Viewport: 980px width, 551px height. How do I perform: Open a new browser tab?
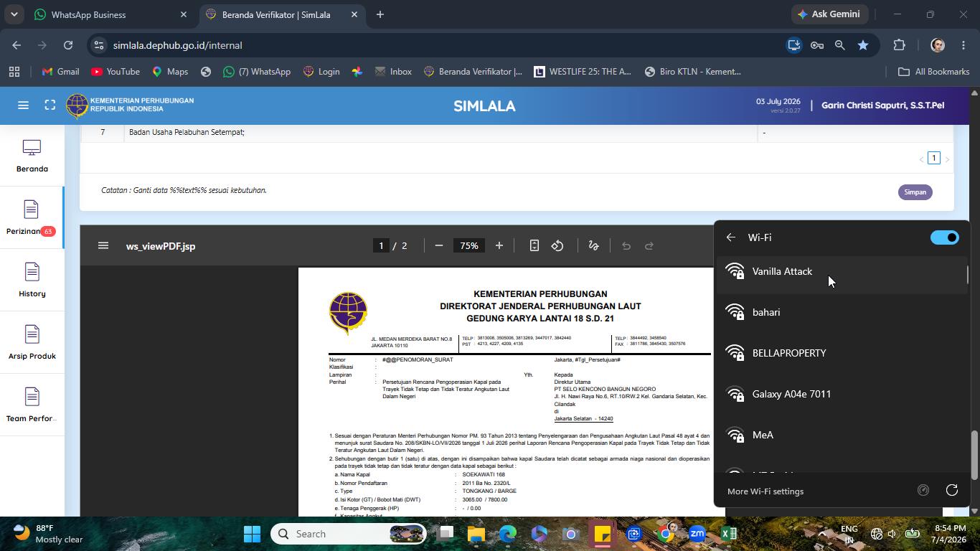pyautogui.click(x=380, y=14)
